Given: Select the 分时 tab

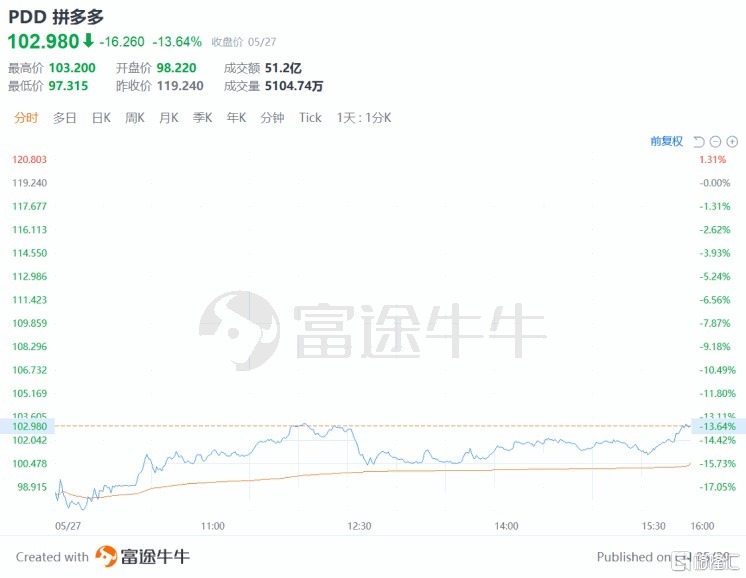Looking at the screenshot, I should click(x=26, y=118).
